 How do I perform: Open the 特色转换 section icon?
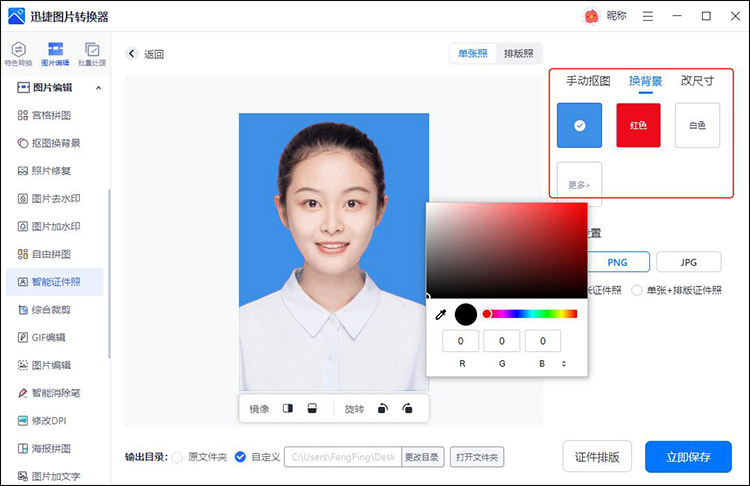pos(18,53)
